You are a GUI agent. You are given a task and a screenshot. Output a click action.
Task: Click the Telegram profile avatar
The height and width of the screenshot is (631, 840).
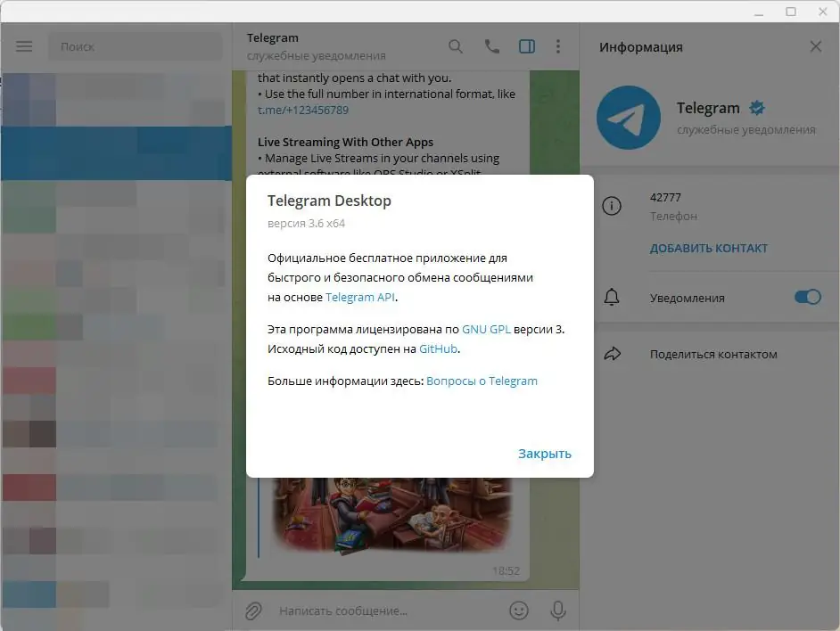629,117
